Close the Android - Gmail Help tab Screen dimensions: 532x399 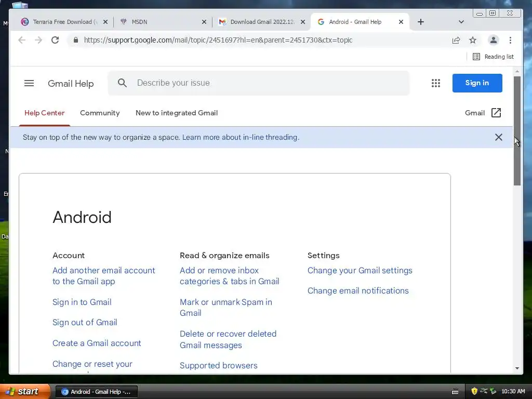401,22
